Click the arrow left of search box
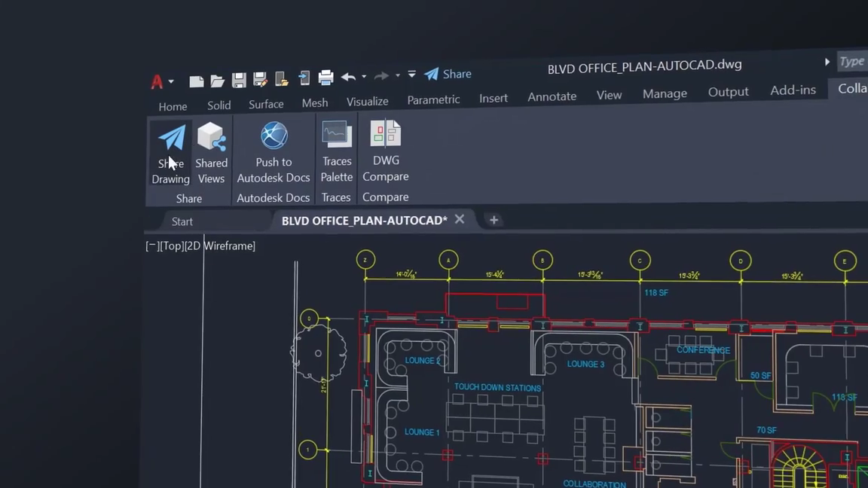The height and width of the screenshot is (488, 868). coord(827,62)
